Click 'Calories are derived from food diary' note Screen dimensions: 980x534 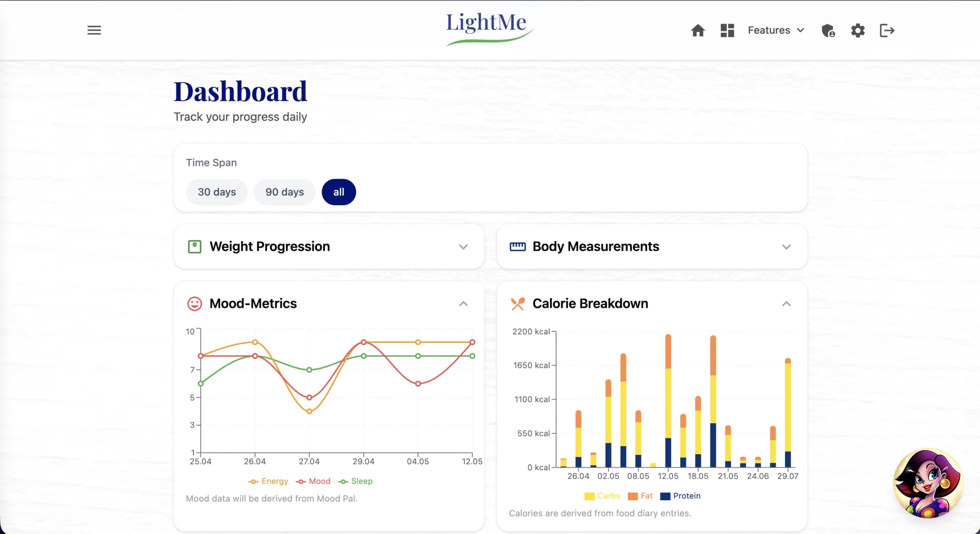600,514
